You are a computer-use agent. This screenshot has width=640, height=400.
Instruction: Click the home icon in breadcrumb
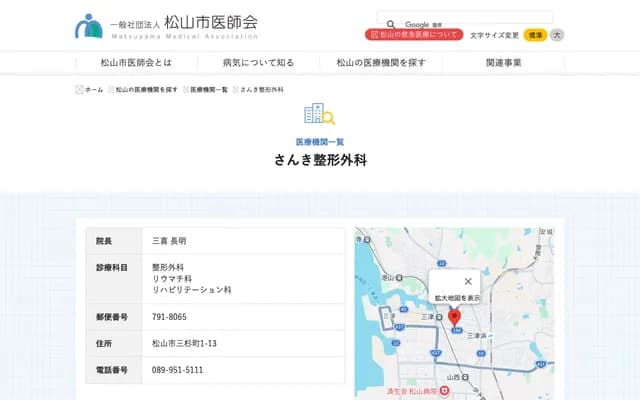tap(80, 89)
